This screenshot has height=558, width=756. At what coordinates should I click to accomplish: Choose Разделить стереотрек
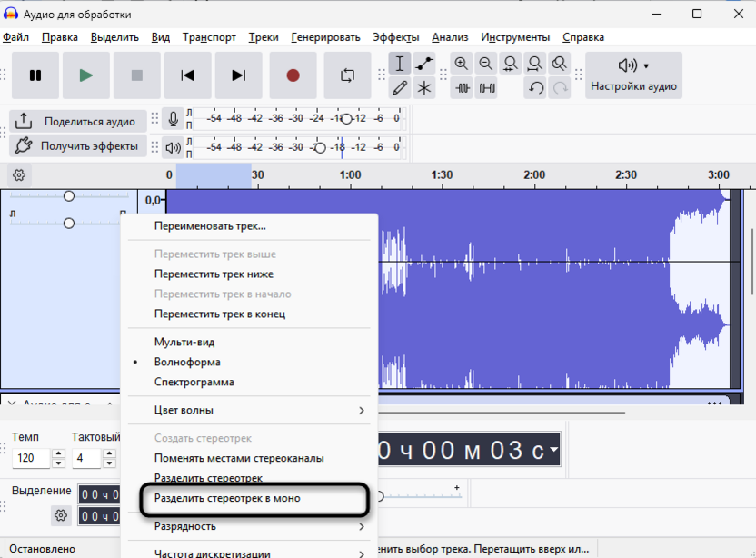(x=249, y=478)
